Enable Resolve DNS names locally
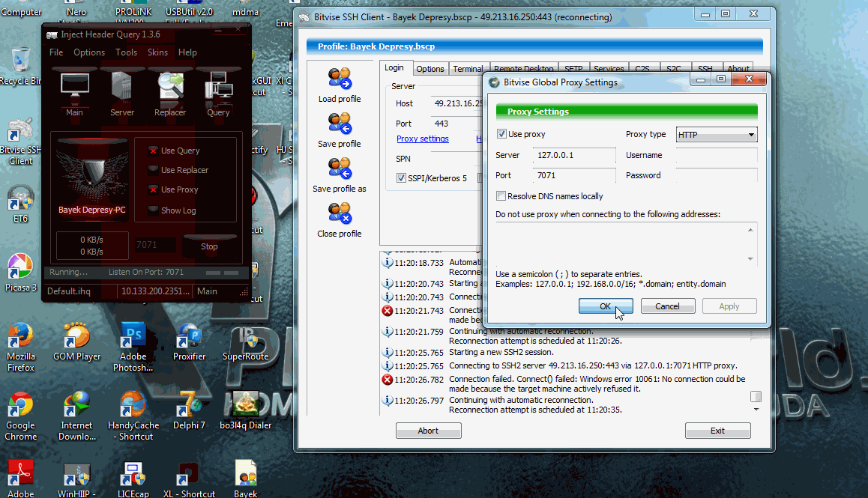This screenshot has height=498, width=868. coord(501,196)
